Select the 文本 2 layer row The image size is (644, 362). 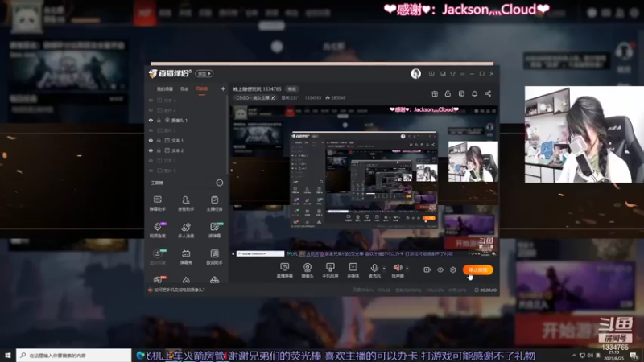[187, 150]
